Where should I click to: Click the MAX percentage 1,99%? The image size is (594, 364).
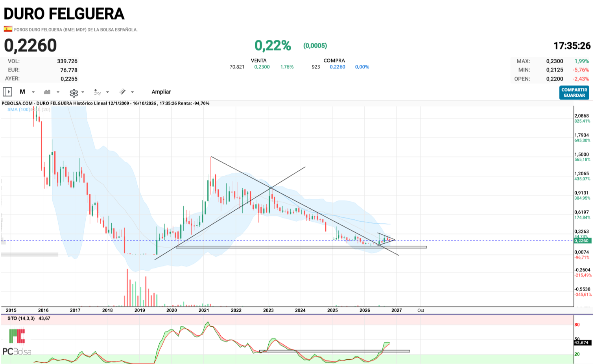[x=582, y=61]
